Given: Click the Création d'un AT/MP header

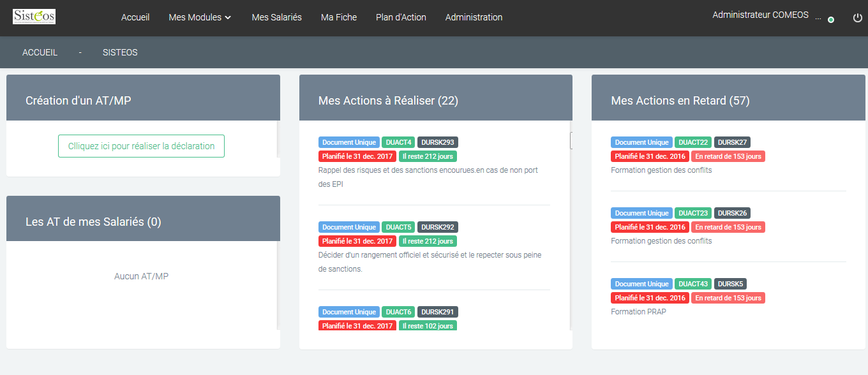Looking at the screenshot, I should [143, 98].
